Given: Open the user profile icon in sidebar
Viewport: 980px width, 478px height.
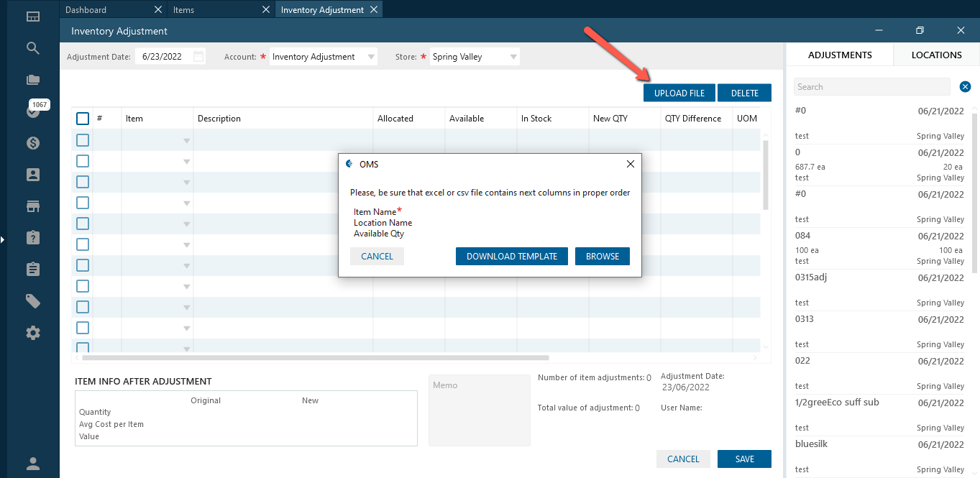Looking at the screenshot, I should [x=32, y=464].
